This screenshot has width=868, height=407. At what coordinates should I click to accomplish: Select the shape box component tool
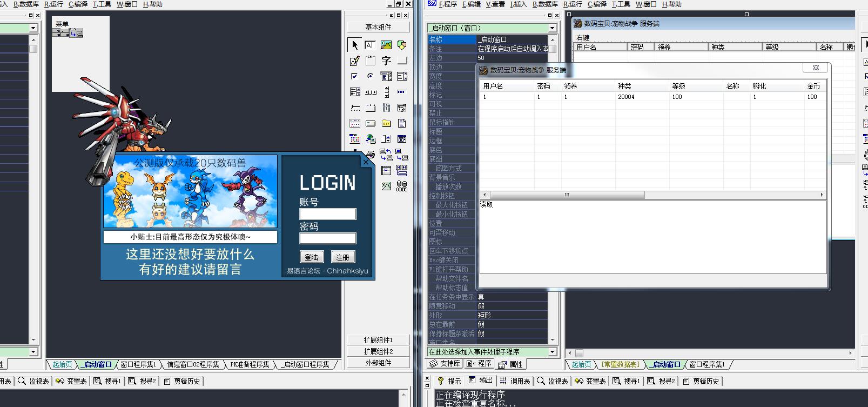click(x=402, y=45)
